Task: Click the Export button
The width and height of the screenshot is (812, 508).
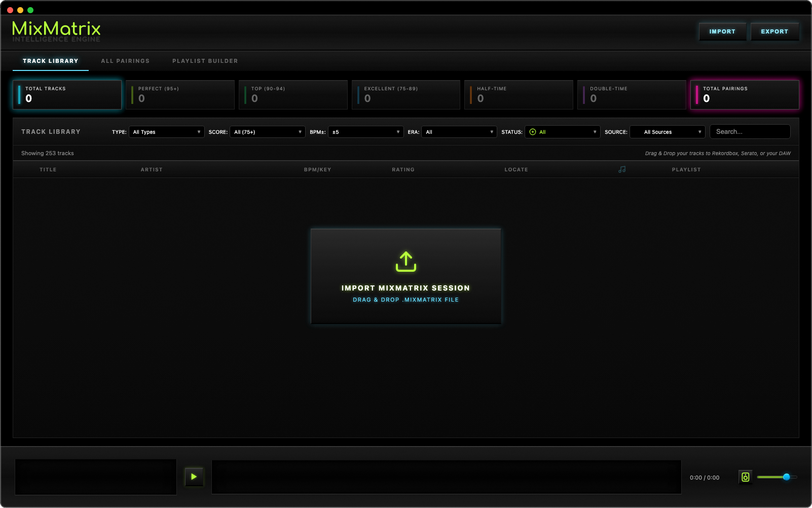Action: [774, 31]
